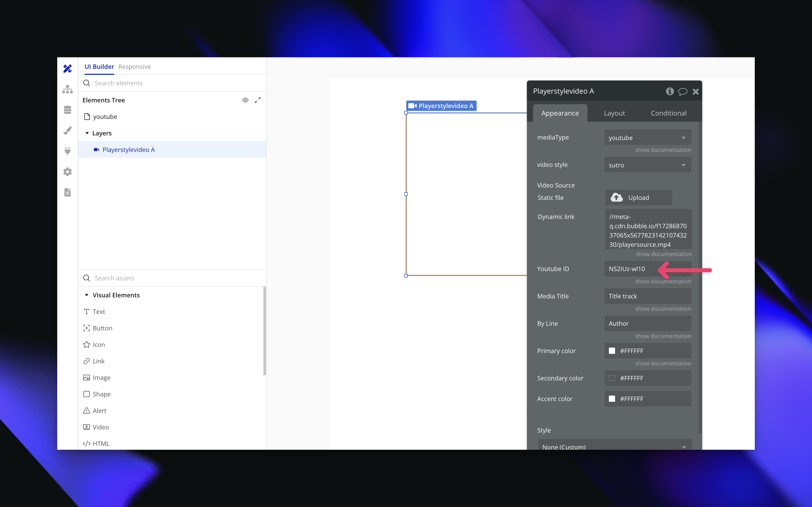Image resolution: width=812 pixels, height=507 pixels.
Task: Select the Conditional tab in property editor
Action: click(x=669, y=113)
